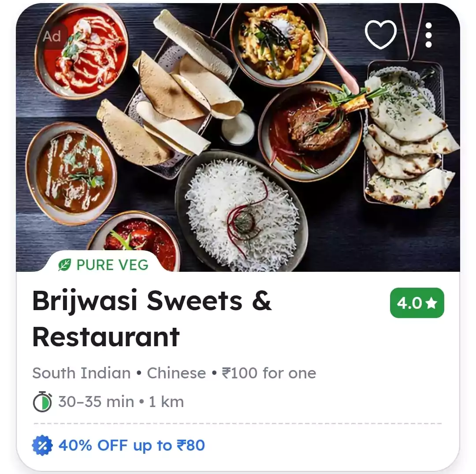Click the 1 km distance text
This screenshot has height=474, width=476.
click(x=166, y=402)
